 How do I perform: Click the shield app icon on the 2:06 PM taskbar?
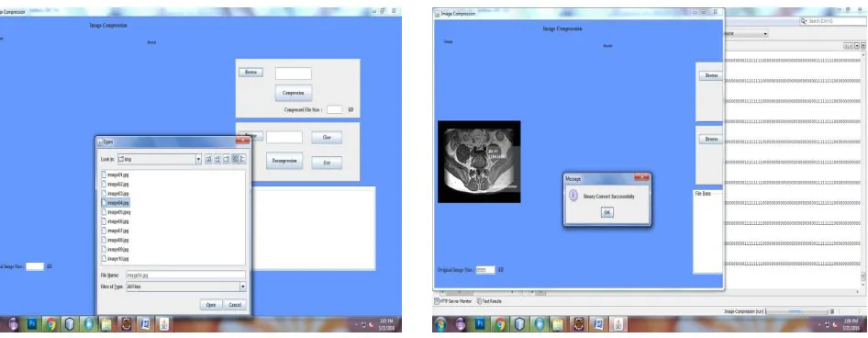coord(519,324)
